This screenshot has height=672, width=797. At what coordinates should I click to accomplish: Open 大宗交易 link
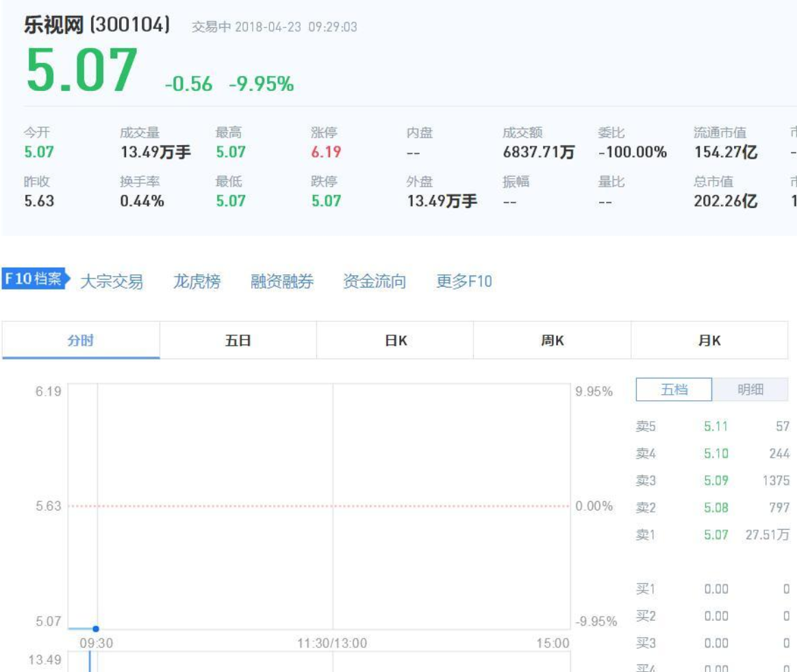pyautogui.click(x=112, y=281)
